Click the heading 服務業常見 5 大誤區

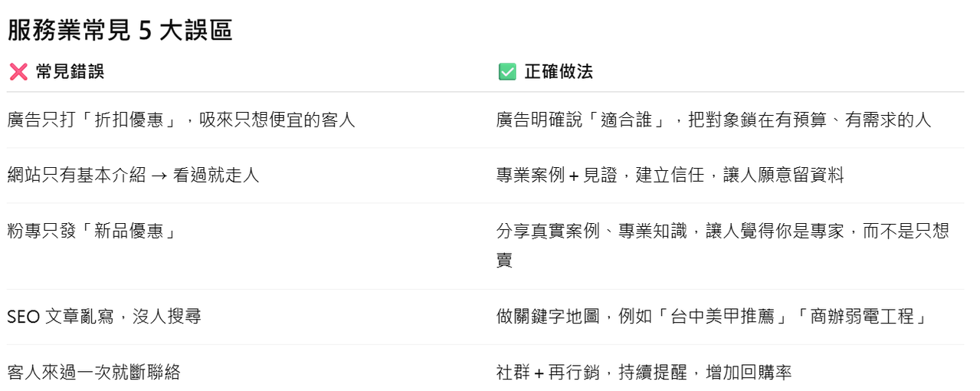point(120,31)
